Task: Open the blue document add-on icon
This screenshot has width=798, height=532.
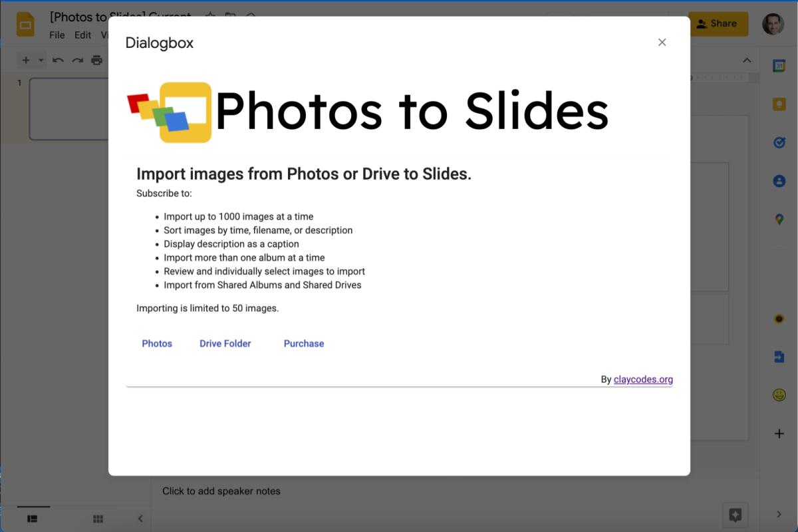Action: (x=779, y=357)
